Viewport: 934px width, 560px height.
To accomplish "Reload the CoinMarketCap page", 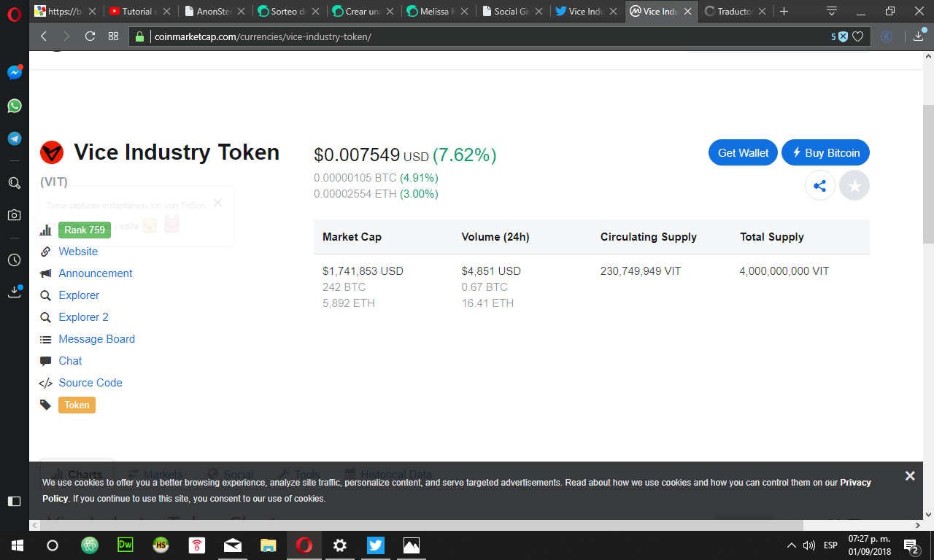I will pyautogui.click(x=90, y=36).
